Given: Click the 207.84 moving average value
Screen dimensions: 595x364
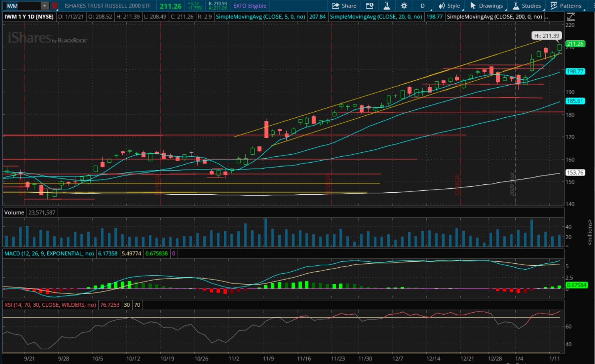Looking at the screenshot, I should (x=317, y=17).
